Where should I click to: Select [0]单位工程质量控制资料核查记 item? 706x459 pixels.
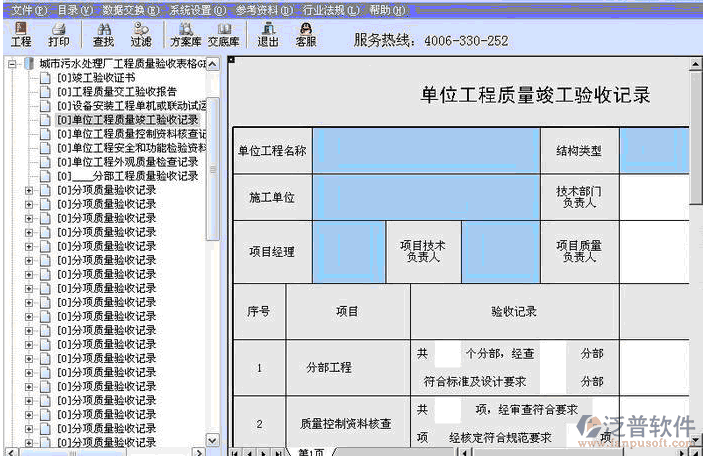coord(131,134)
